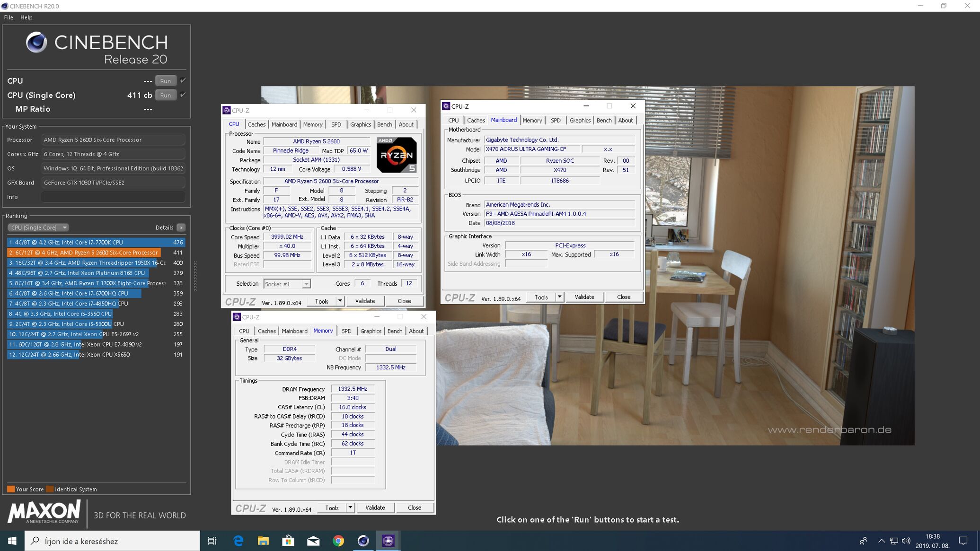The height and width of the screenshot is (551, 980).
Task: Click the Cinebench title bar icon
Action: [5, 6]
